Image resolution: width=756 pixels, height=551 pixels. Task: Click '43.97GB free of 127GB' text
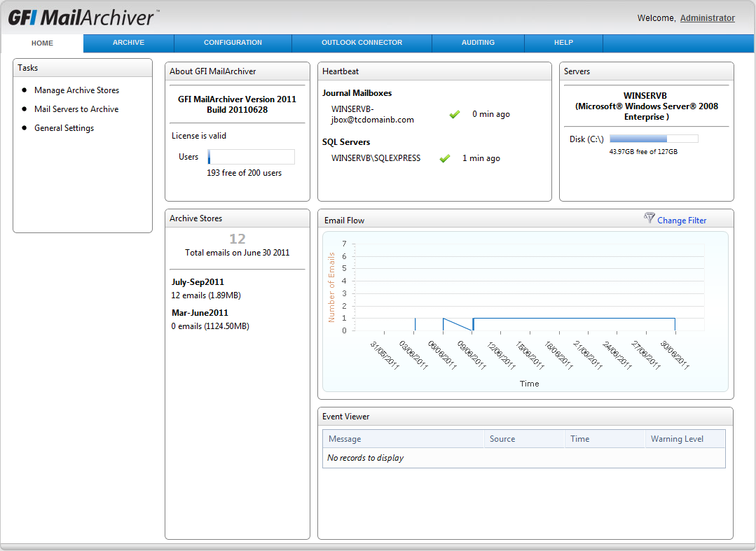(643, 152)
